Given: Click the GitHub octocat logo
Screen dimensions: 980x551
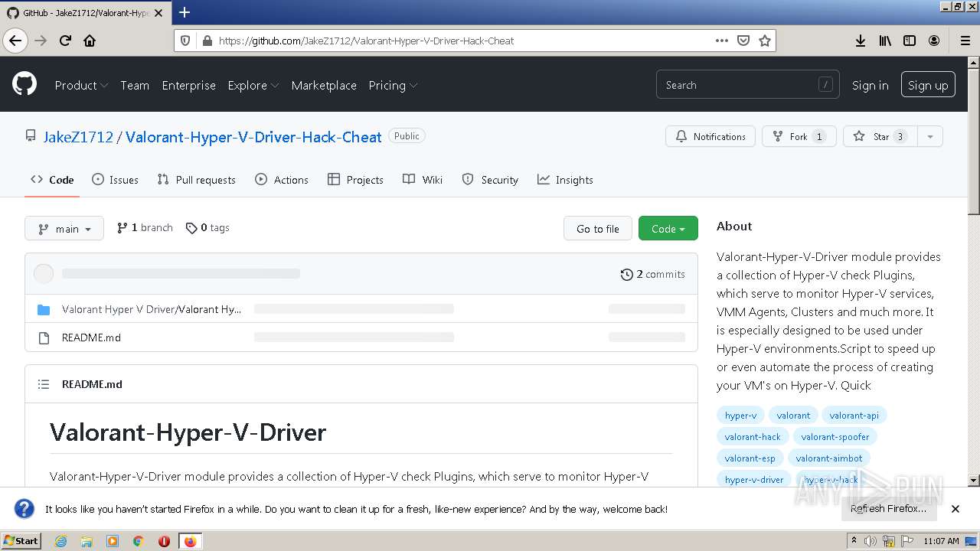Looking at the screenshot, I should point(24,84).
